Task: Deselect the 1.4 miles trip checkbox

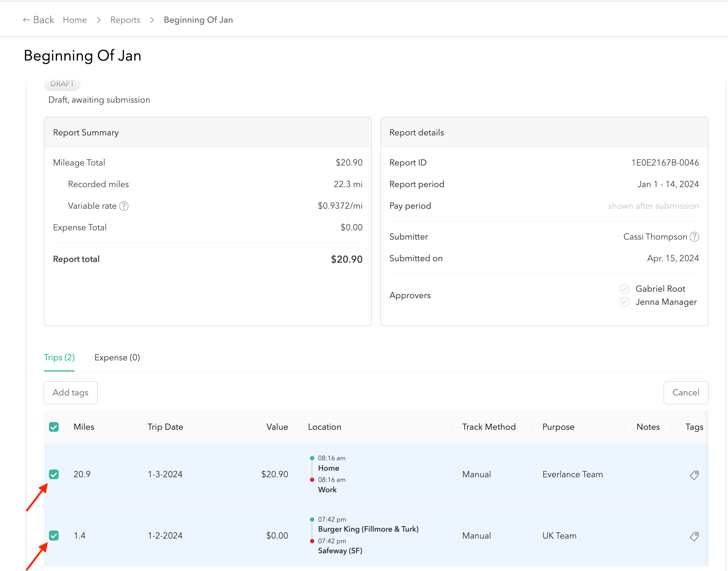Action: (x=54, y=536)
